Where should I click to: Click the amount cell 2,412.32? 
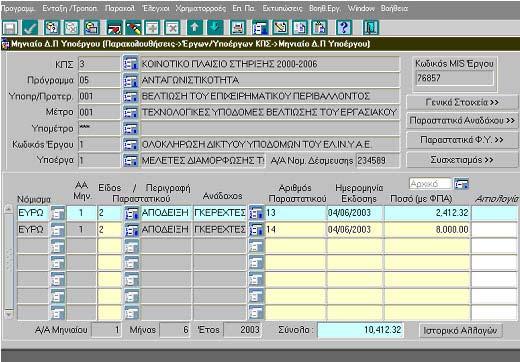point(427,213)
